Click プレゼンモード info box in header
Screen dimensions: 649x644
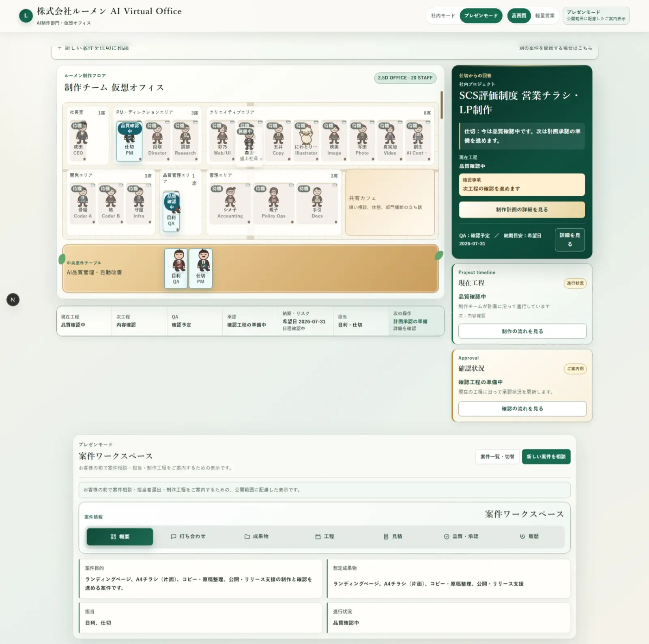(x=596, y=16)
